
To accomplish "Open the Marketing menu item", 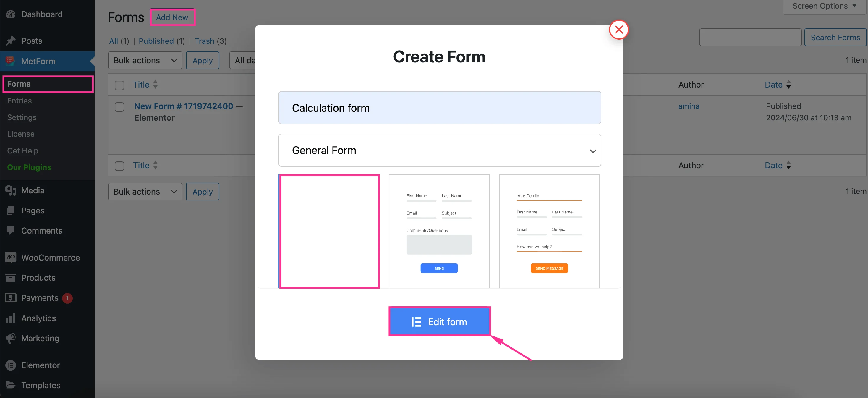I will click(47, 338).
